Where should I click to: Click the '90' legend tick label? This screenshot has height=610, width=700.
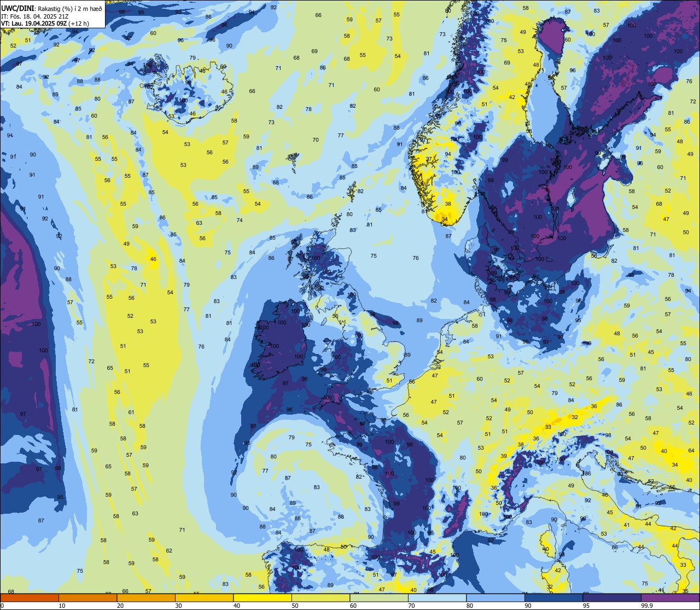[x=528, y=606]
